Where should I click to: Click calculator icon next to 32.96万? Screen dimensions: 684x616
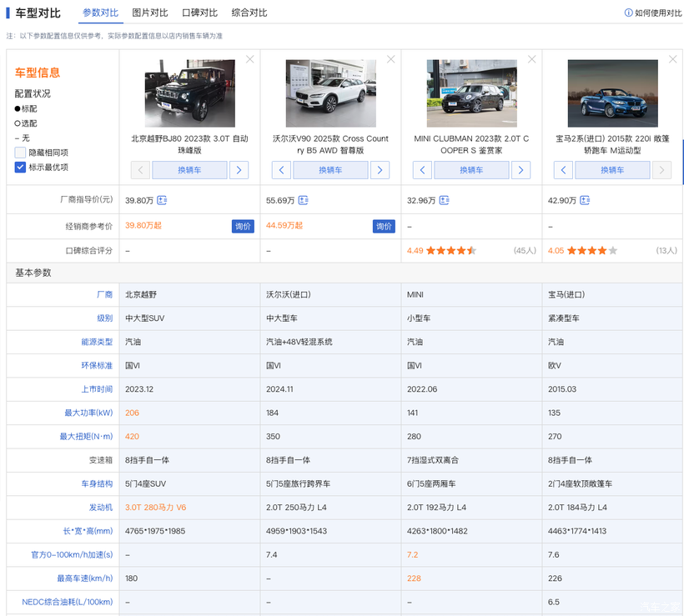pyautogui.click(x=445, y=201)
